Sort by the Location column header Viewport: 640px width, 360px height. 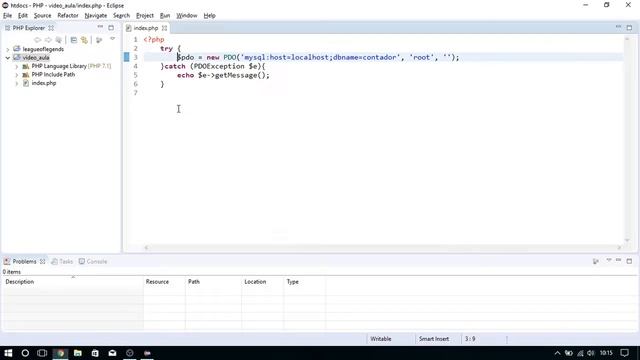pos(262,282)
